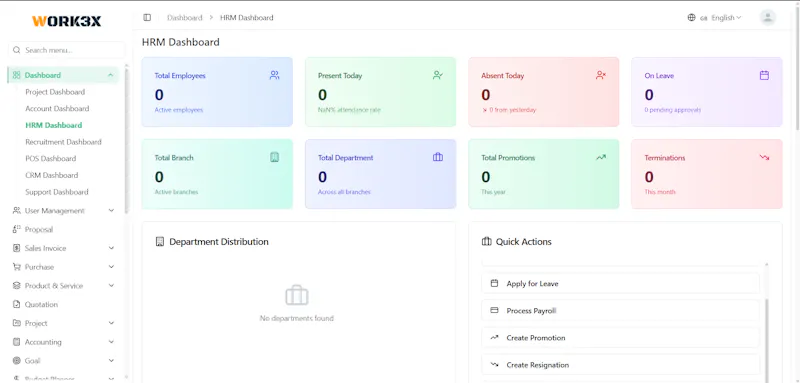The width and height of the screenshot is (800, 383).
Task: Click the Total Department briefcase icon
Action: click(x=438, y=158)
